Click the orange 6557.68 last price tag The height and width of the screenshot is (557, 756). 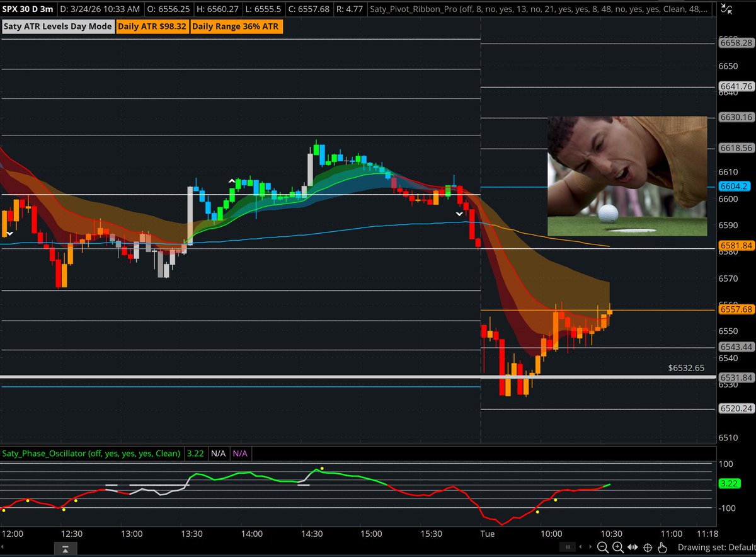[x=736, y=309]
